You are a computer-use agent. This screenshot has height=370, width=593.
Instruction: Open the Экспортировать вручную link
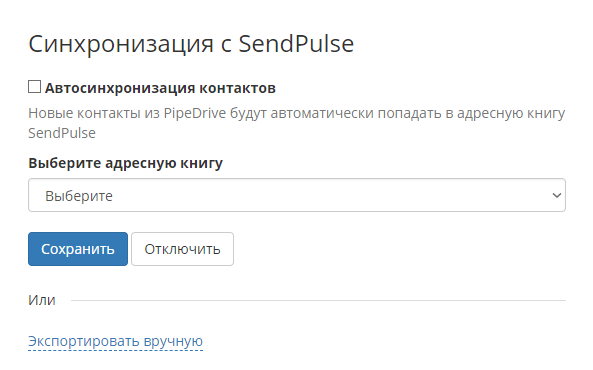pos(115,341)
